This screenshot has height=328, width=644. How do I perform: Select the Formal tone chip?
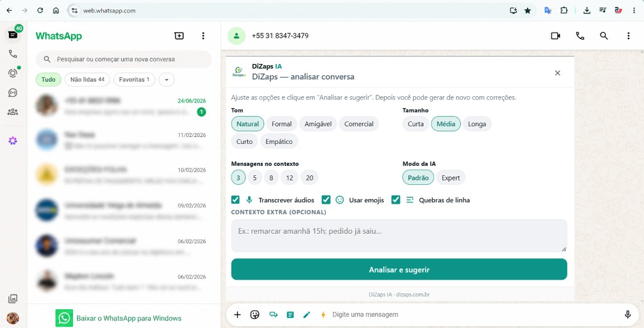[281, 124]
